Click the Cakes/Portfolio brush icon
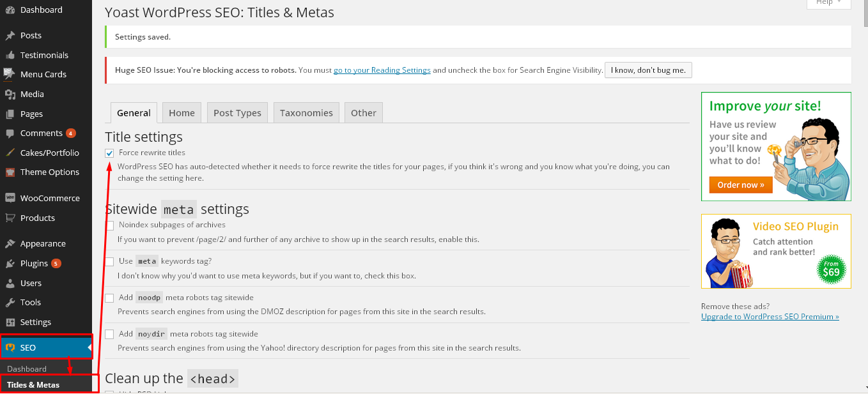 click(x=10, y=153)
